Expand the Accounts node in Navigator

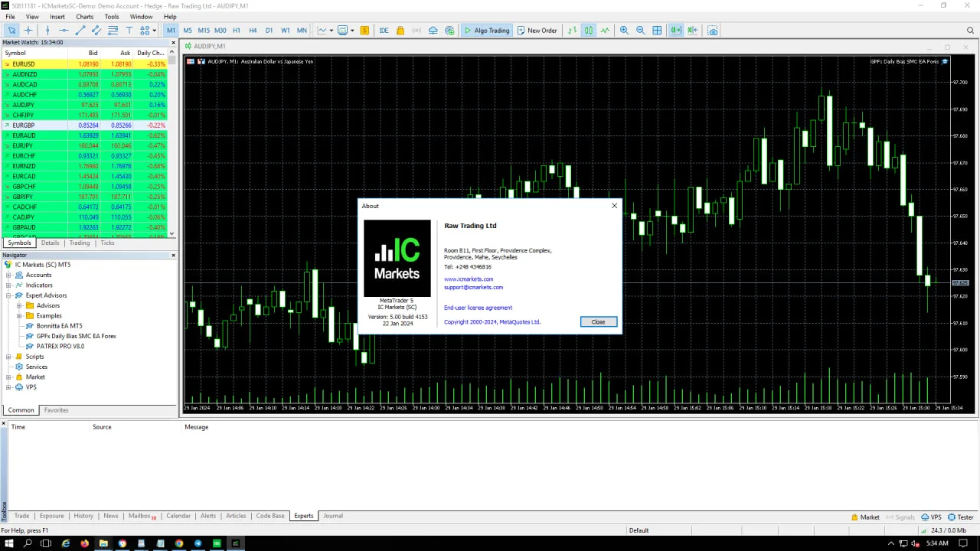pos(8,275)
